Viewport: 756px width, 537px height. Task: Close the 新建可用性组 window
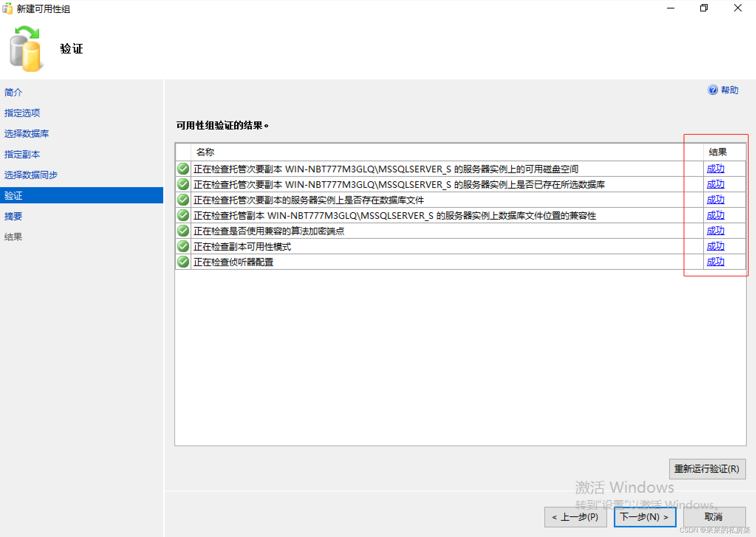[x=738, y=8]
